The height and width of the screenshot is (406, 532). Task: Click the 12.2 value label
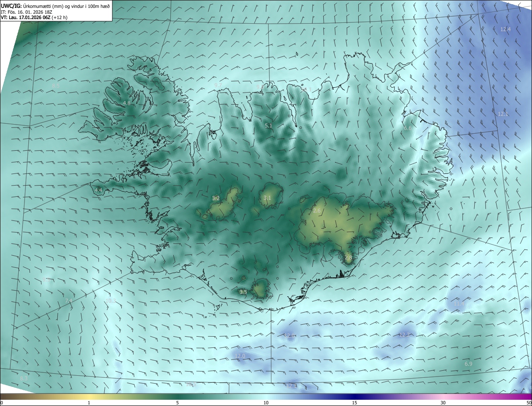(404, 335)
